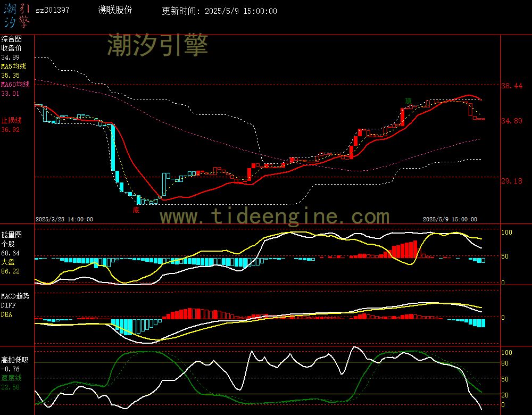Click the start date 2025/3/28 14:00:00

[x=64, y=220]
